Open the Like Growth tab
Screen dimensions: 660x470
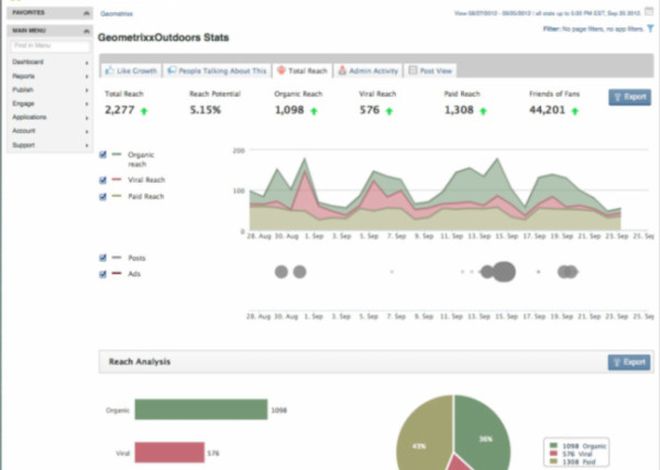[x=131, y=71]
